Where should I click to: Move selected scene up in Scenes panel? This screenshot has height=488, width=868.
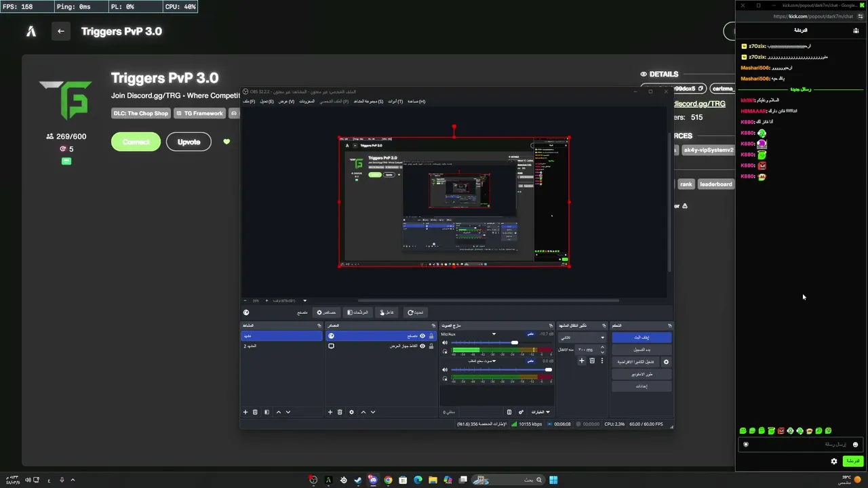278,412
